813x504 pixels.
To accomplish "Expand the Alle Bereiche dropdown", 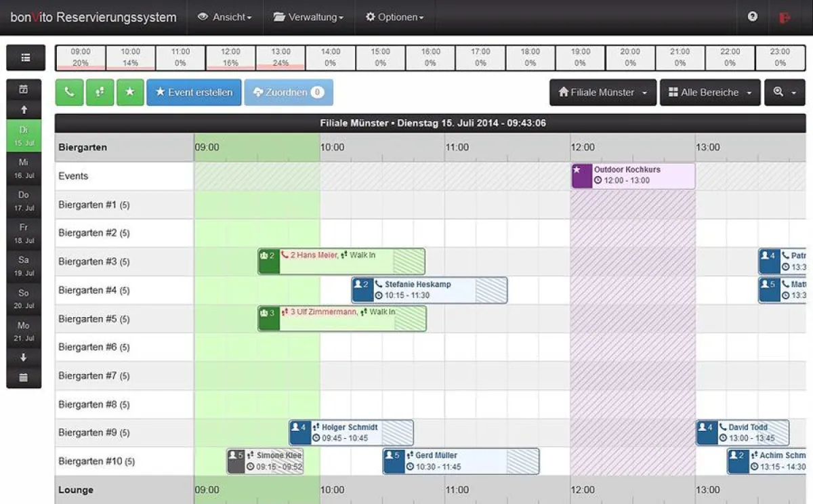I will [x=709, y=93].
